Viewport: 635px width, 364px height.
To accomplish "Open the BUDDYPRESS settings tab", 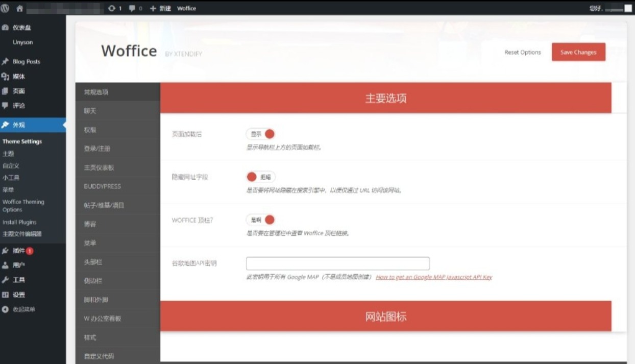I will [x=118, y=186].
